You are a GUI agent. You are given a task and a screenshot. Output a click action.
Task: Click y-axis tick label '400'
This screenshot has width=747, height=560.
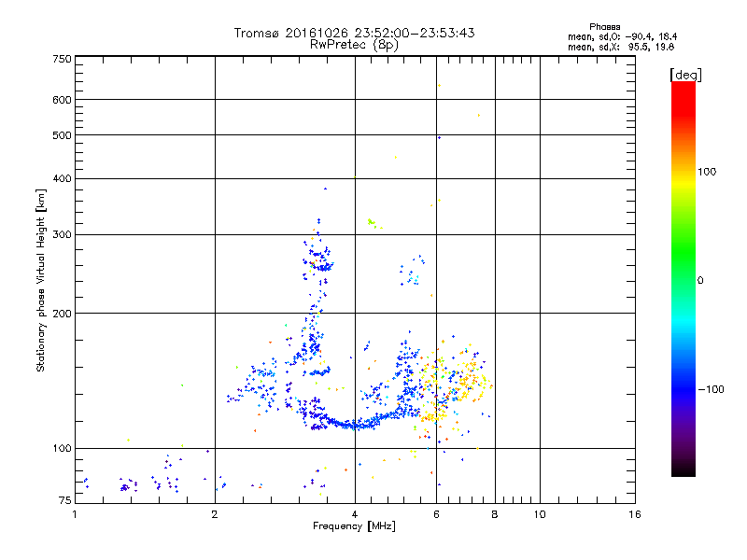pyautogui.click(x=63, y=179)
